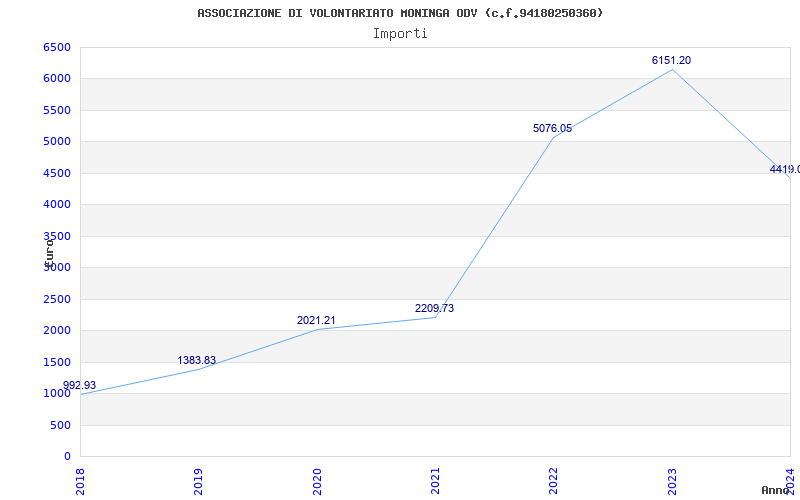Click the 2023 x-axis year label
The image size is (800, 500).
coord(672,481)
